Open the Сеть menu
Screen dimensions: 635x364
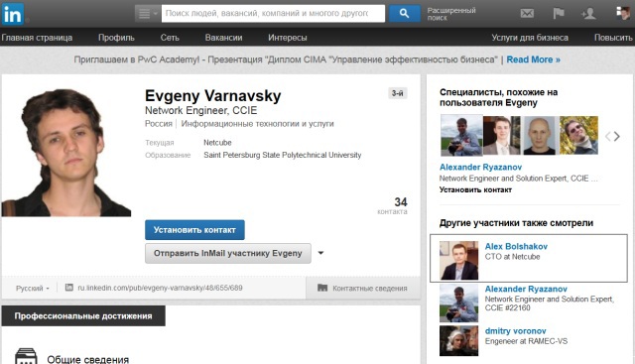click(x=170, y=38)
